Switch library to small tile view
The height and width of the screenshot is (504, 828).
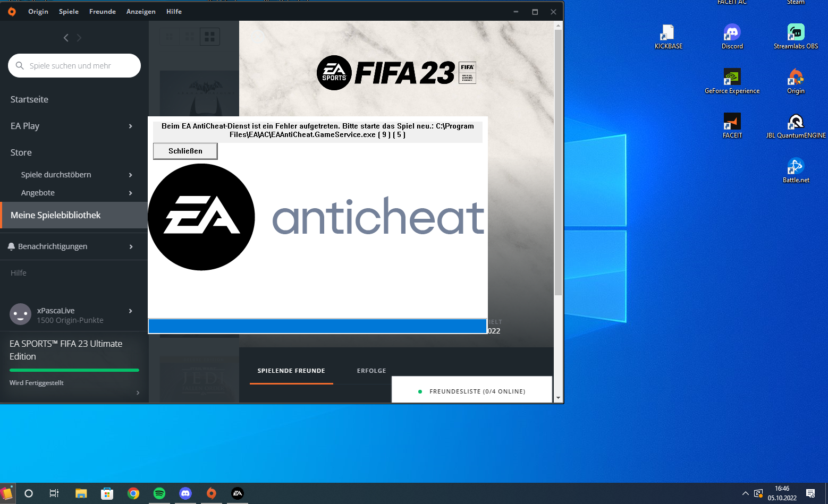(169, 37)
